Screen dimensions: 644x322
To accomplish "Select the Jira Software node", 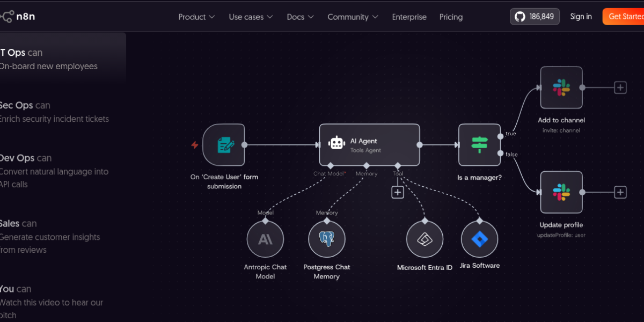I will [x=479, y=239].
